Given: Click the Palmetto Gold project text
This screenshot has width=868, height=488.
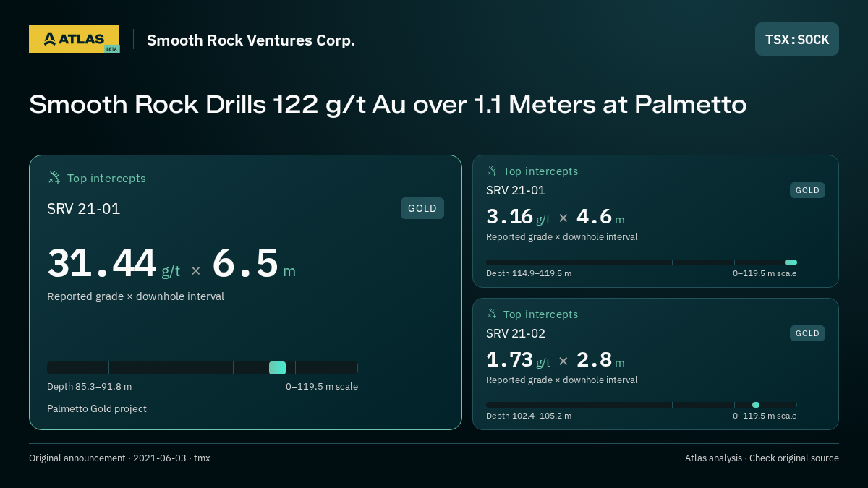Looking at the screenshot, I should [x=97, y=408].
